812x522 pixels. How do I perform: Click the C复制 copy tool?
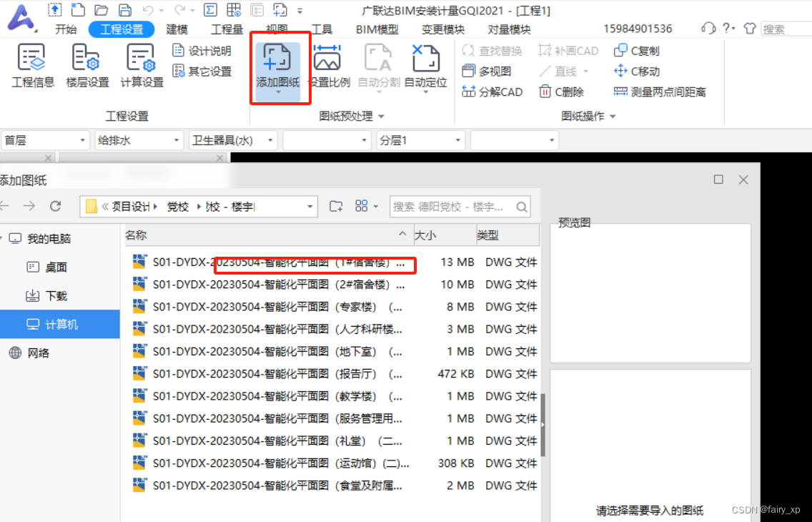tap(636, 51)
